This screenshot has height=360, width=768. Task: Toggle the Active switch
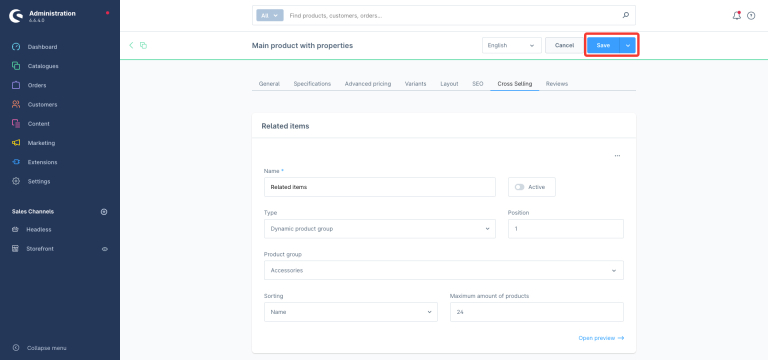coord(519,187)
